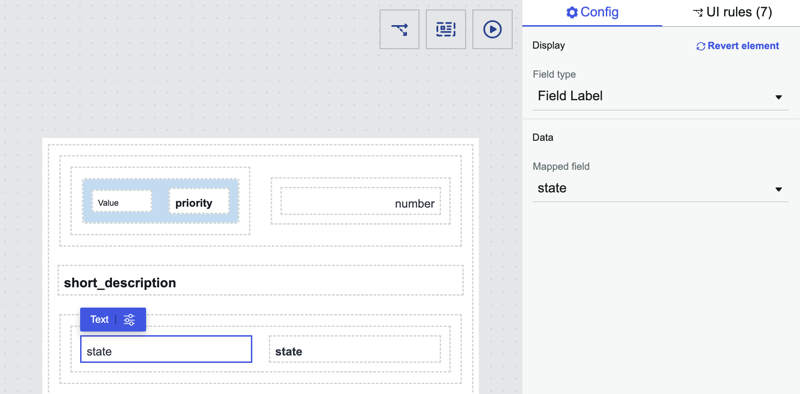Open the Mapped field dropdown
This screenshot has width=800, height=394.
(x=660, y=188)
